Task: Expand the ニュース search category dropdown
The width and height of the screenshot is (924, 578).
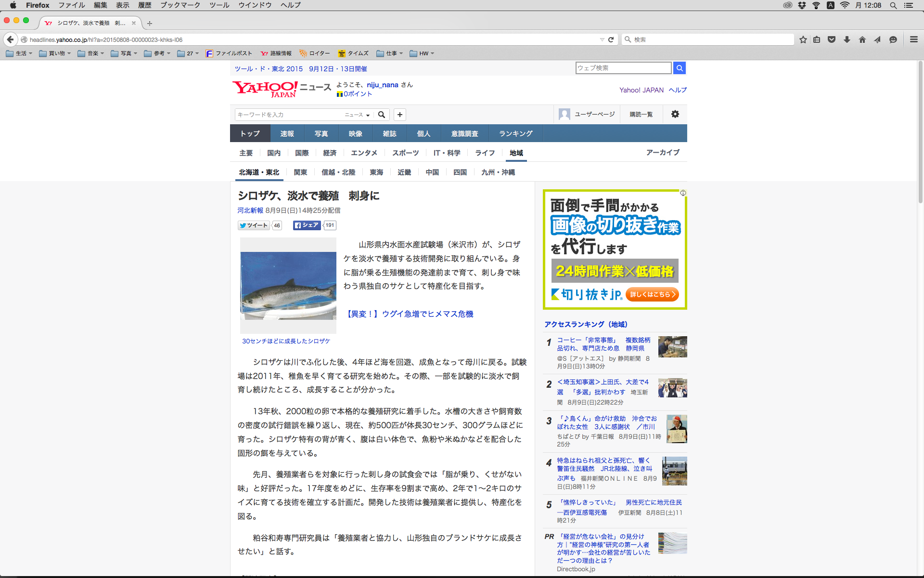Action: [357, 115]
